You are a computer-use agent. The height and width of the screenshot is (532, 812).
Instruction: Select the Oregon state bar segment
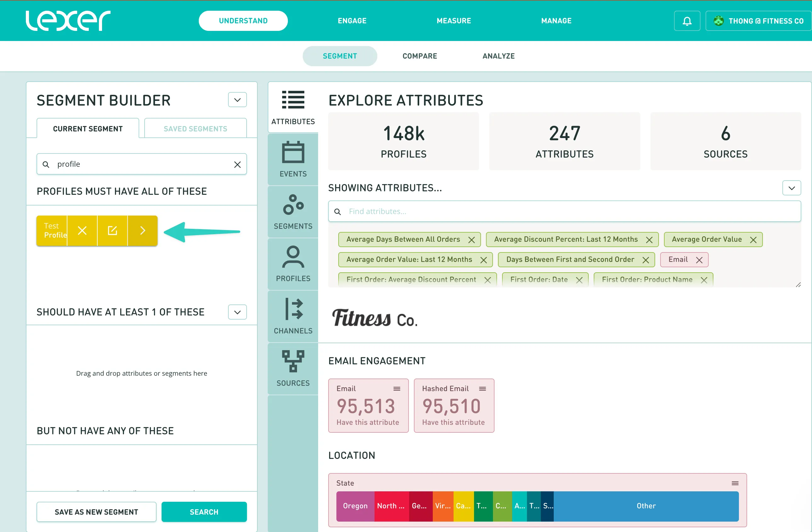pos(355,506)
